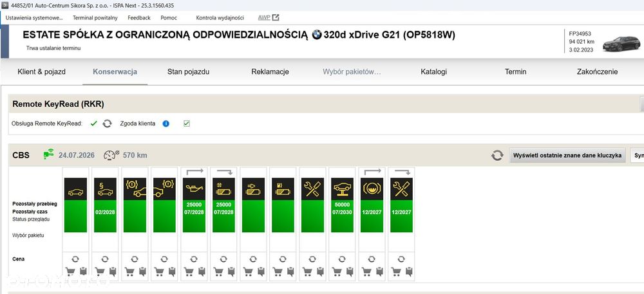Select the brake fluid CBS icon
644x294 pixels.
pyautogui.click(x=372, y=189)
